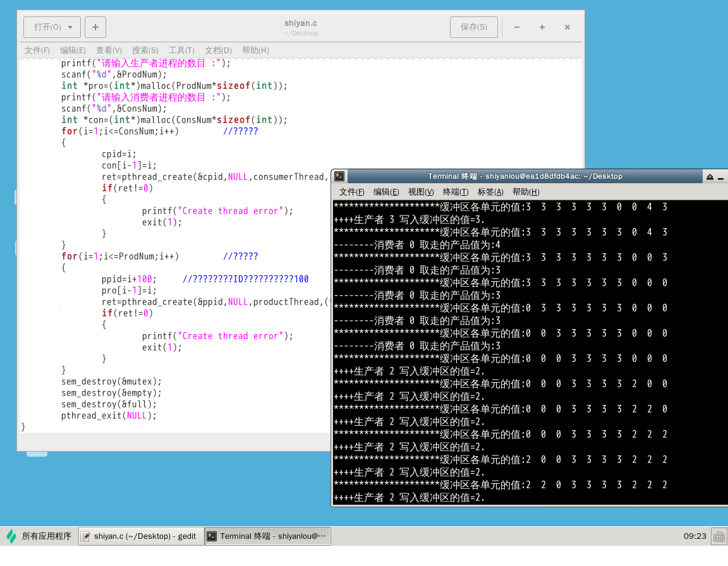
Task: Open the 文档(D) menu in gedit
Action: click(x=218, y=51)
